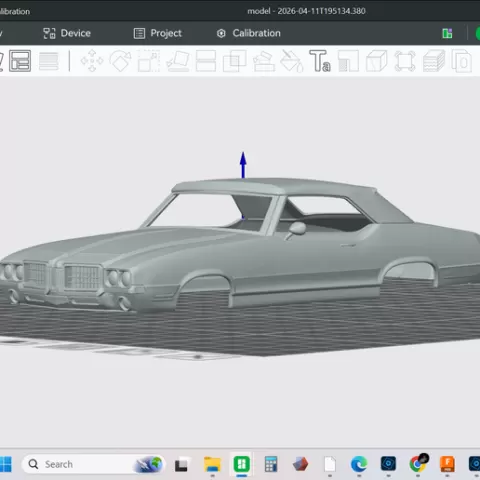The width and height of the screenshot is (480, 480).
Task: Select the car body model in viewport
Action: [240, 247]
